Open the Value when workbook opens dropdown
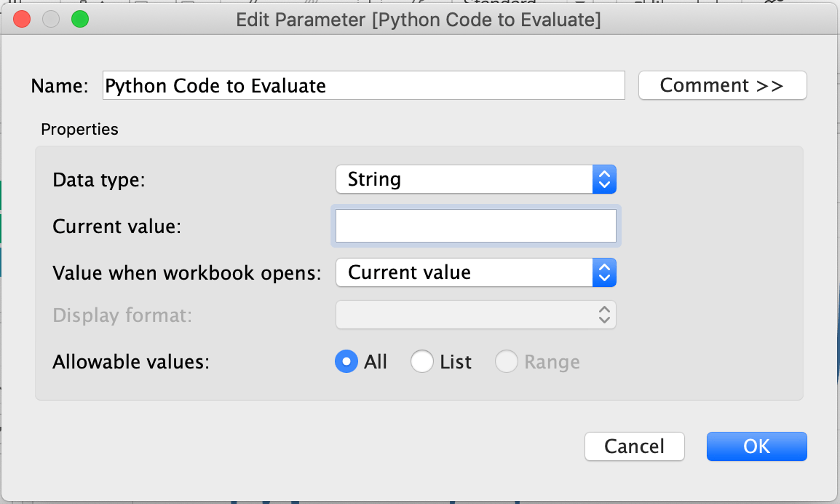840x504 pixels. (476, 272)
